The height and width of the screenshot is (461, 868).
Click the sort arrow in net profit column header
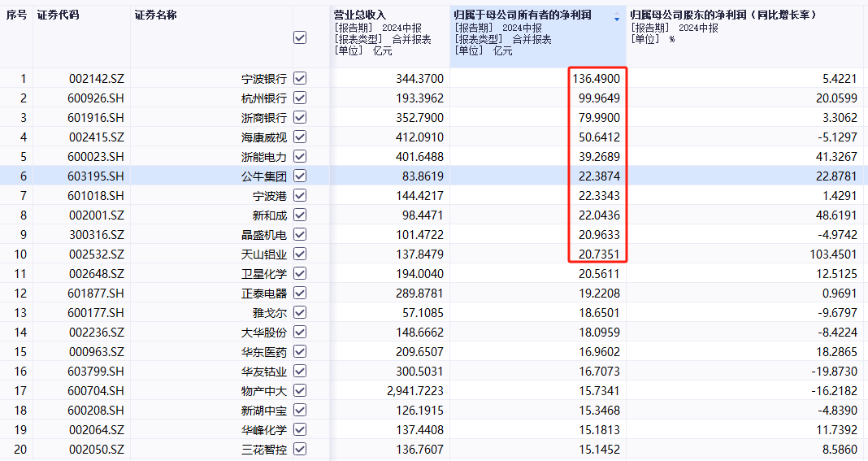tap(617, 17)
